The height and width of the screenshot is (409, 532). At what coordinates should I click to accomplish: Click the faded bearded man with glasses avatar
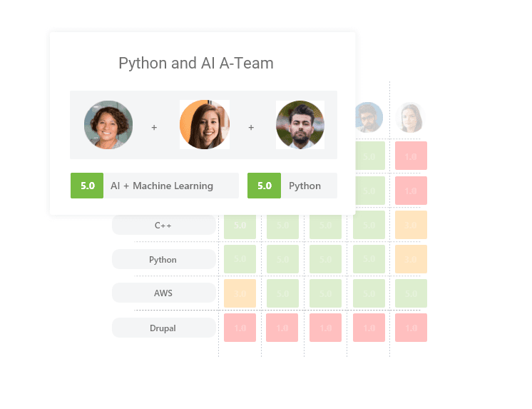368,117
